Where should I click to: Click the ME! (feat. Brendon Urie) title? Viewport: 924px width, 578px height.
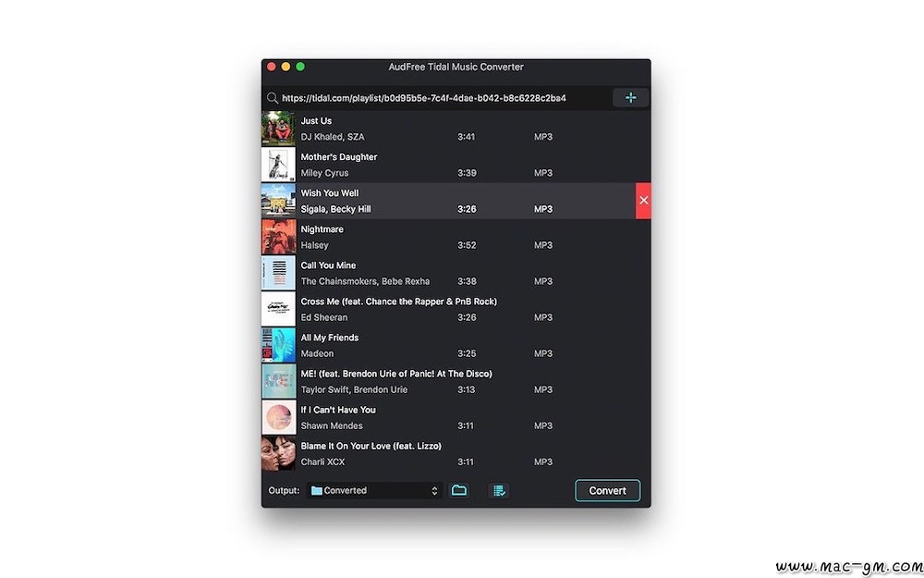(396, 374)
